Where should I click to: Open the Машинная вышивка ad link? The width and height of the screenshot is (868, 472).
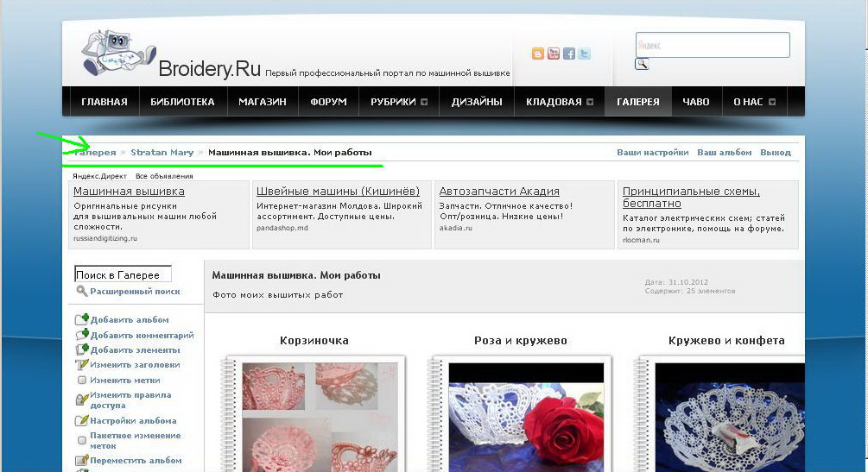point(129,192)
